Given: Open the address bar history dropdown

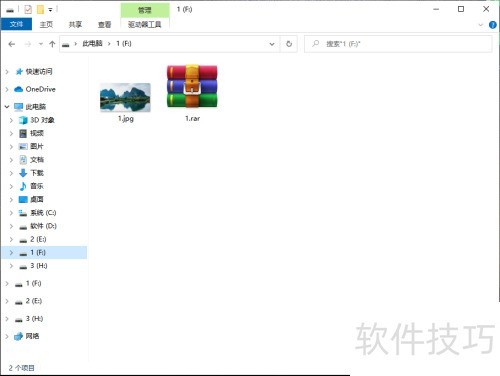Looking at the screenshot, I should [x=272, y=44].
